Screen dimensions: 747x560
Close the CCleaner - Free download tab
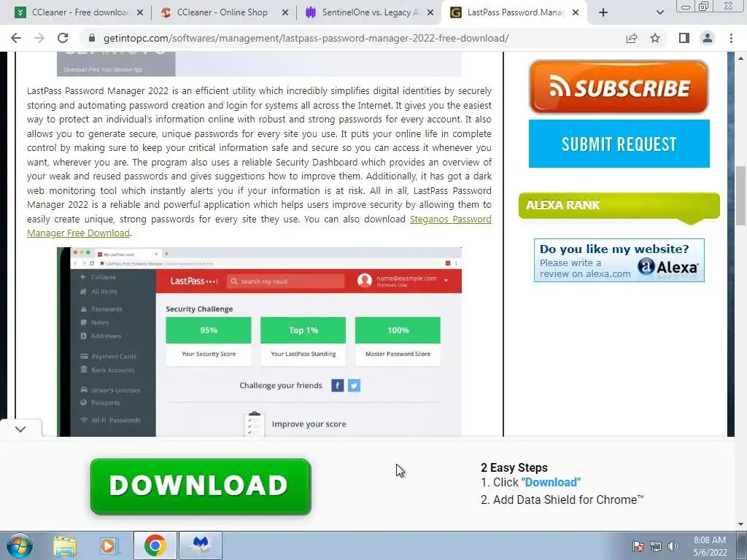140,13
